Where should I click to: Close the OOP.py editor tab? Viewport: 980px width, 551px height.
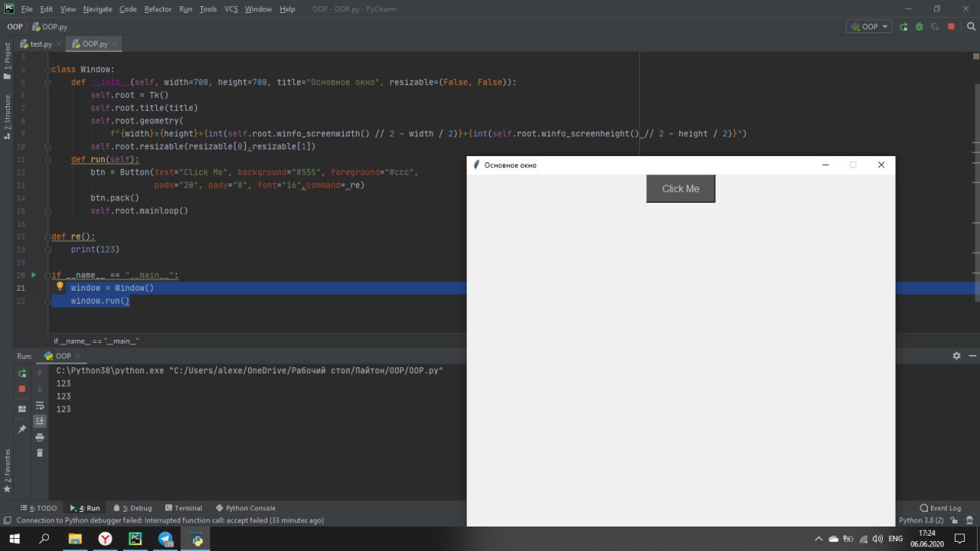116,44
